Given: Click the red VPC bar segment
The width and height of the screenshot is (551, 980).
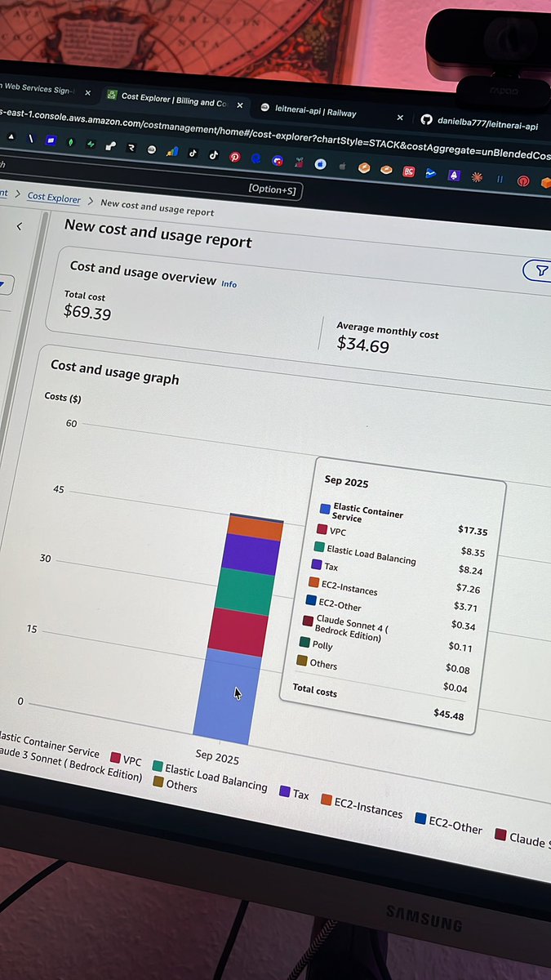Looking at the screenshot, I should tap(237, 631).
